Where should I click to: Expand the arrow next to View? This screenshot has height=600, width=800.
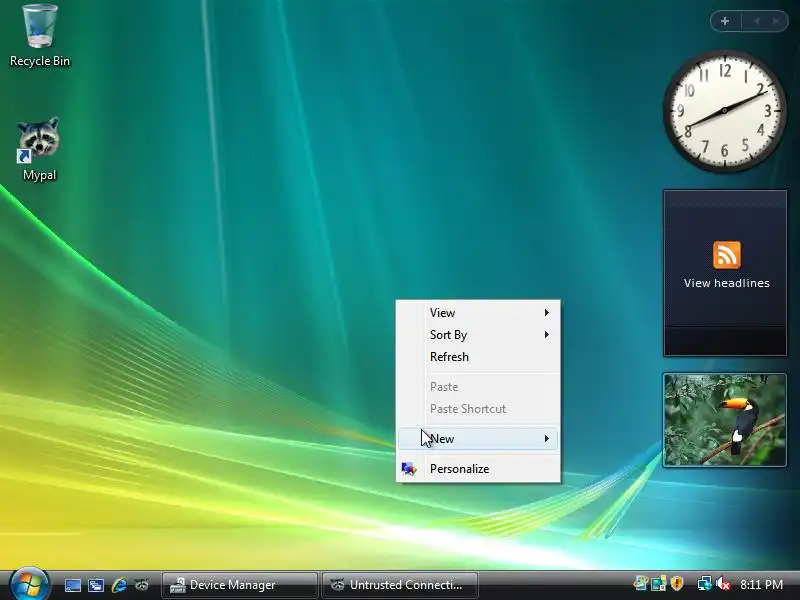pyautogui.click(x=546, y=313)
